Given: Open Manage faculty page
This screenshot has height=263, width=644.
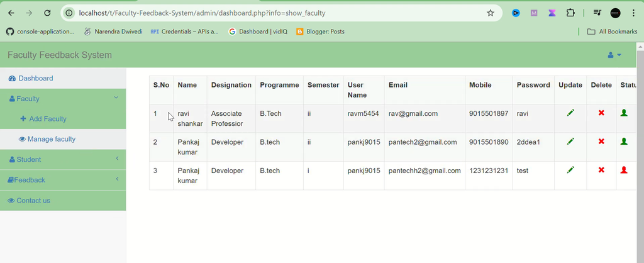Looking at the screenshot, I should click(63, 139).
